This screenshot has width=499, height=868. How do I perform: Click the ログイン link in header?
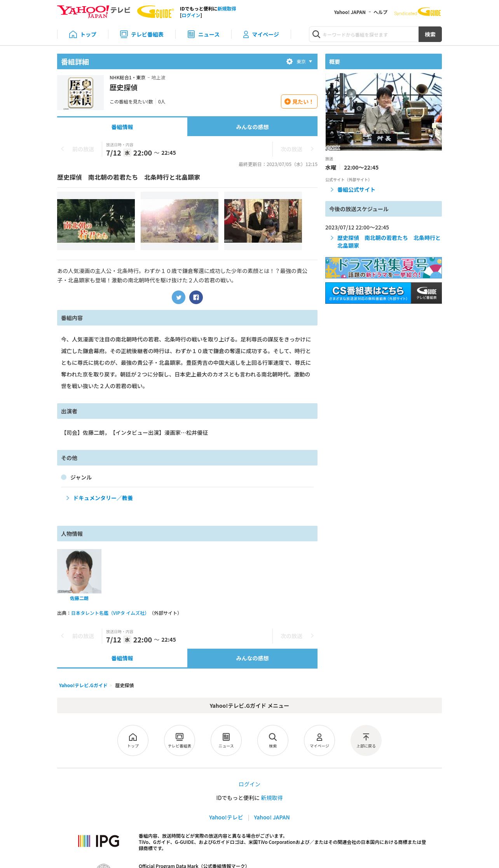(191, 16)
